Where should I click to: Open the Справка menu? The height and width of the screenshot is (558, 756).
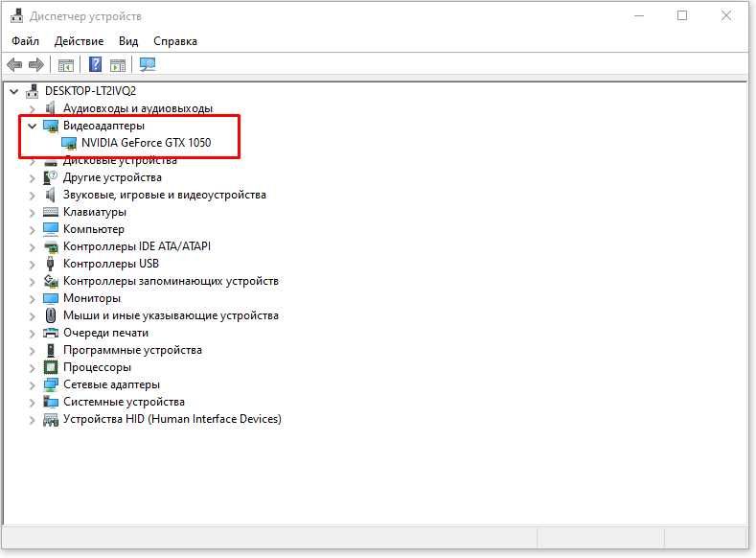point(175,41)
